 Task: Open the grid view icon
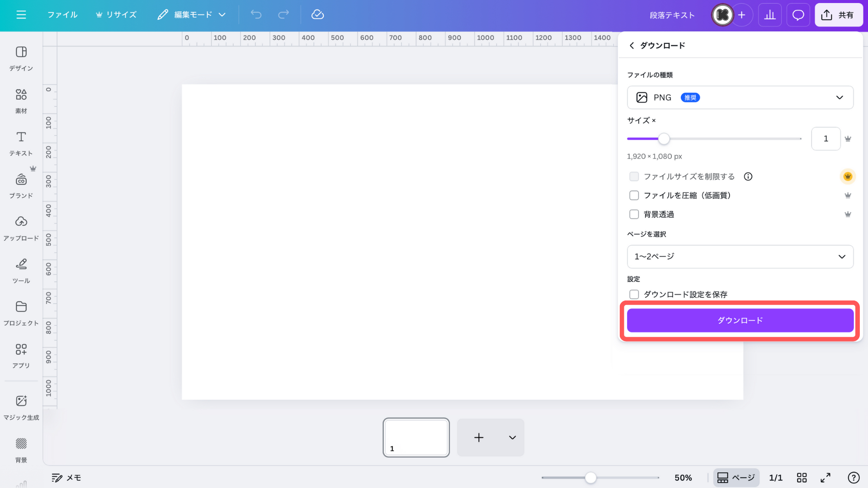tap(802, 478)
